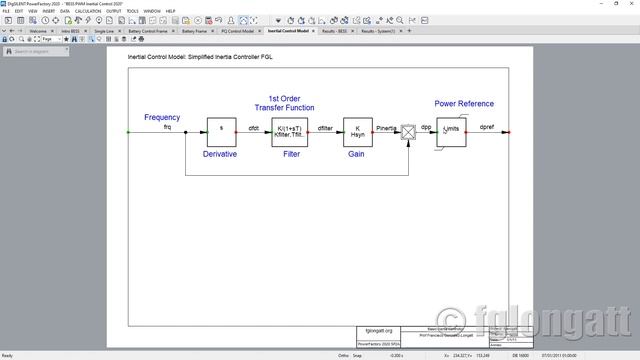This screenshot has width=640, height=360.
Task: Click the start simulation icon
Action: 301,20
